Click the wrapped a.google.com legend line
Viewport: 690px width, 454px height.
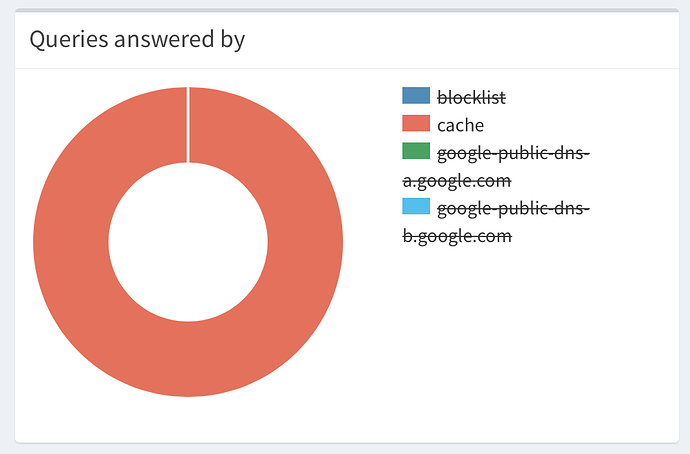click(457, 181)
